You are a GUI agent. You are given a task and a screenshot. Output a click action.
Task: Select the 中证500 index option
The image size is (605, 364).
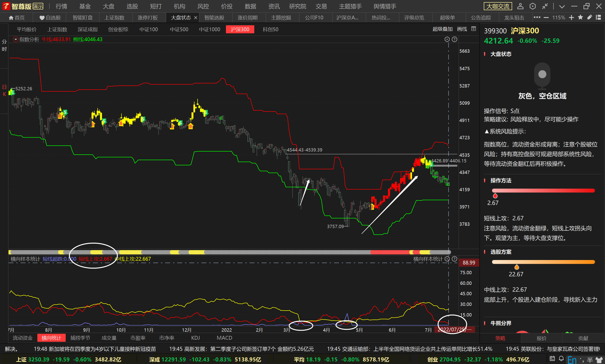(179, 30)
